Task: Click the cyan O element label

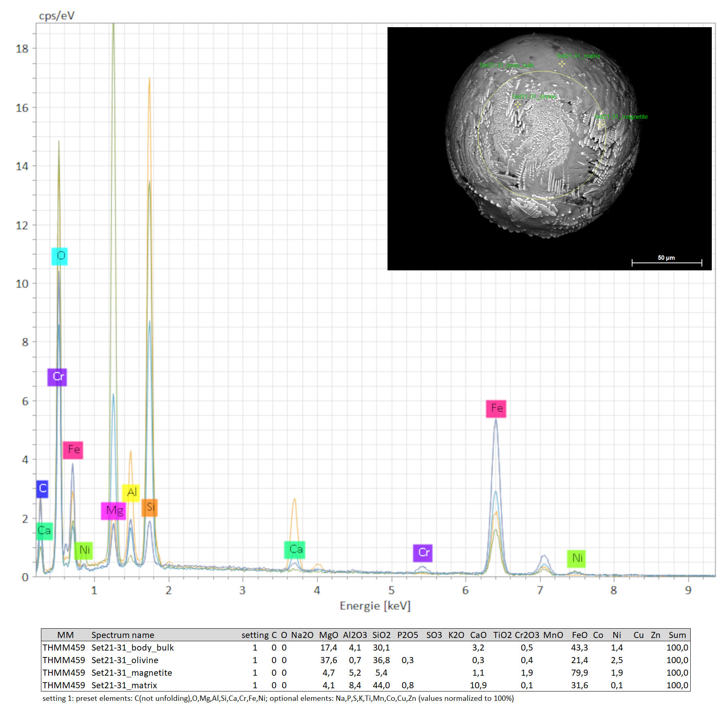Action: point(60,256)
